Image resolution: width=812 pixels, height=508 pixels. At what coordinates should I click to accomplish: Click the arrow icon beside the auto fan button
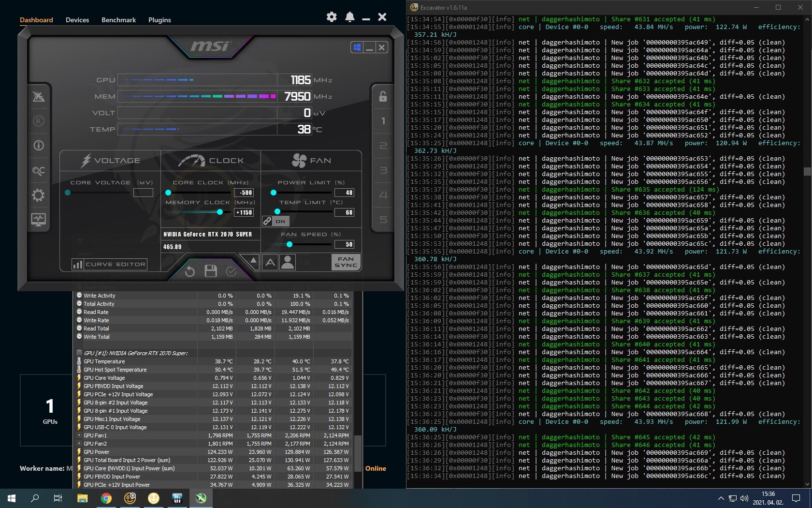(x=252, y=262)
